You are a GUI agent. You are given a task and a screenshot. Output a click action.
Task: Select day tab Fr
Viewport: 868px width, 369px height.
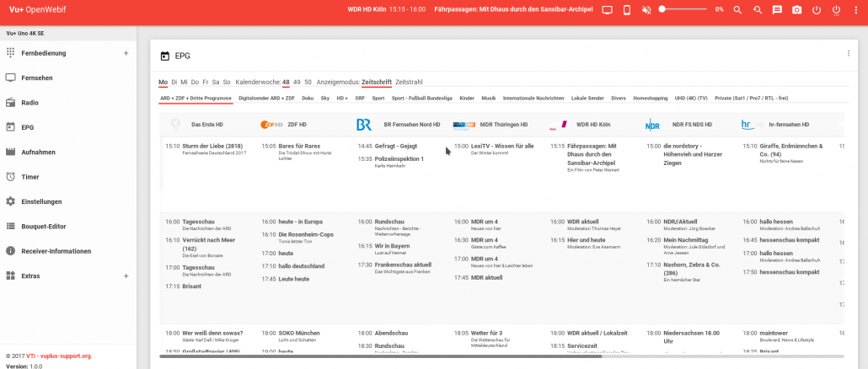[206, 83]
